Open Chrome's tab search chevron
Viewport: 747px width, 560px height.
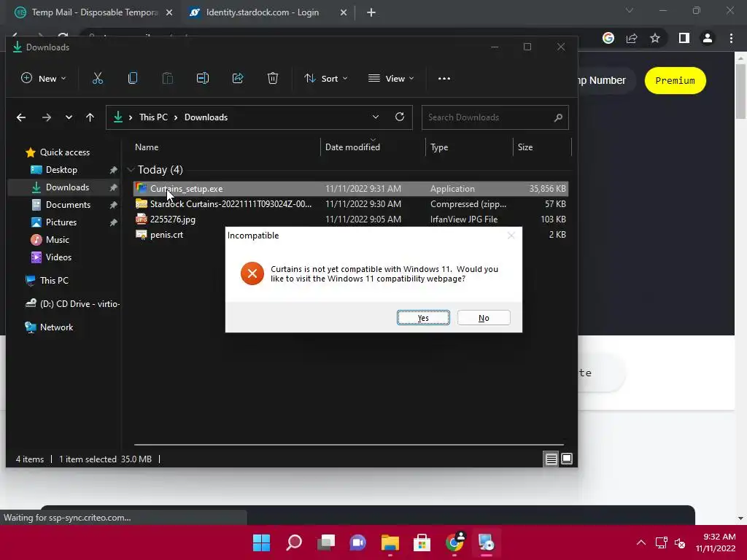(x=630, y=10)
